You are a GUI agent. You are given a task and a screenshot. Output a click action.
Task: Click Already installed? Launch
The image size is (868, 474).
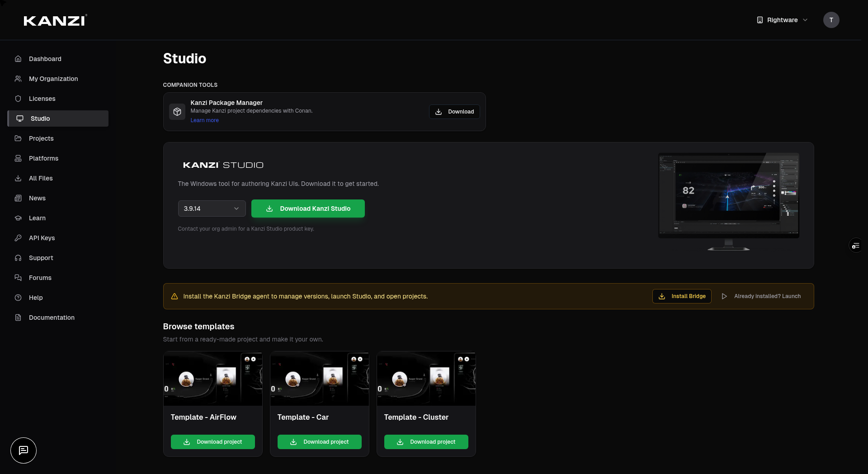761,296
